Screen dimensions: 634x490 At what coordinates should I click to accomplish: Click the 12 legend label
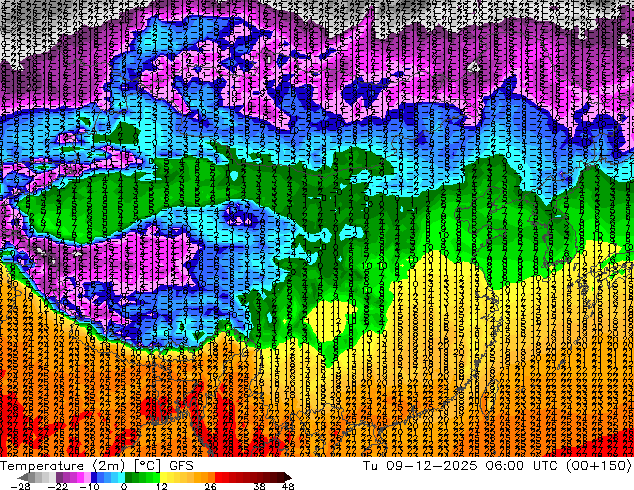click(162, 486)
